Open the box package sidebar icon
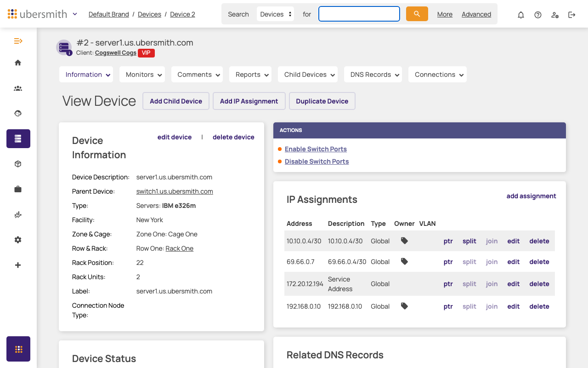Screen dimensions: 588x368 coord(18,164)
